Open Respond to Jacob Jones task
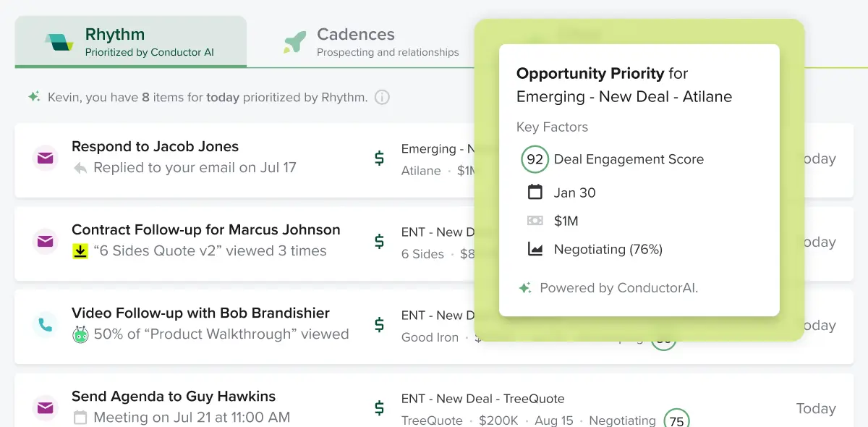This screenshot has width=868, height=427. click(x=155, y=146)
